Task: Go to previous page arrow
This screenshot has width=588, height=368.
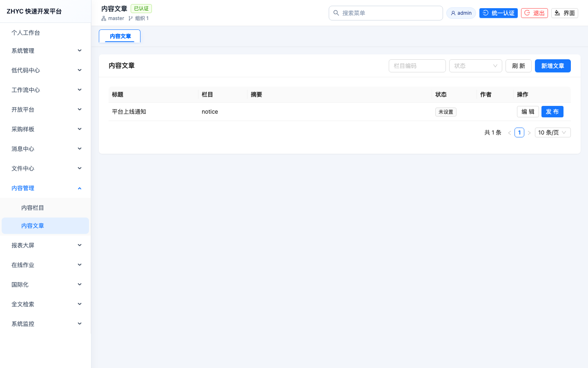Action: (x=510, y=132)
